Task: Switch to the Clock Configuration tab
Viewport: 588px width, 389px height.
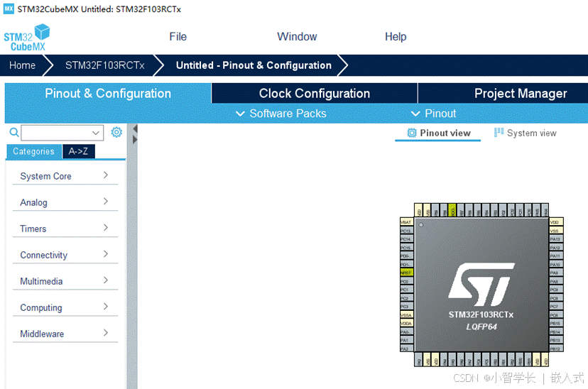Action: click(315, 93)
